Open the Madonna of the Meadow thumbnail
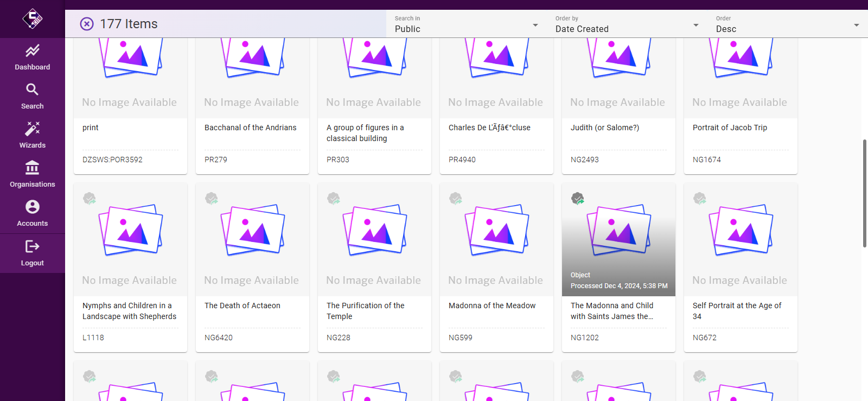The height and width of the screenshot is (401, 868). (x=496, y=240)
